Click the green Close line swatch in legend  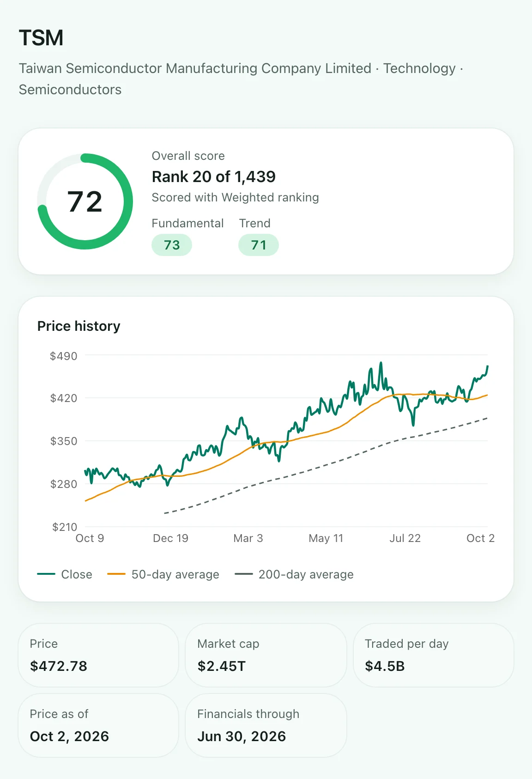[x=46, y=574]
